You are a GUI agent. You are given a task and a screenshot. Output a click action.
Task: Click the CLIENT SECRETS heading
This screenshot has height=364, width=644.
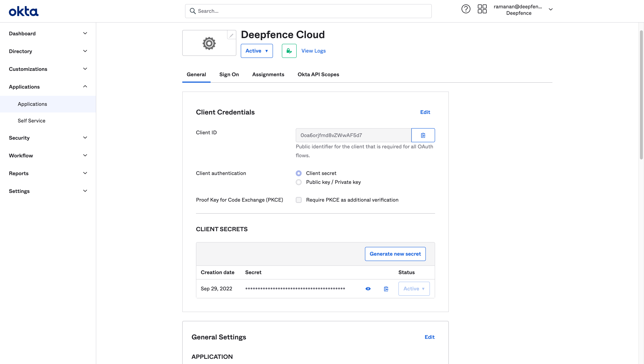pyautogui.click(x=222, y=229)
